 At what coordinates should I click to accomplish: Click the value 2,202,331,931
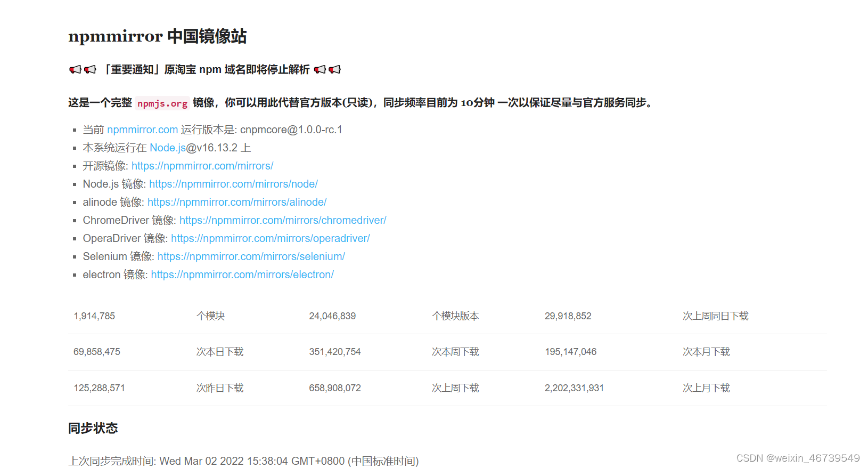pos(574,388)
